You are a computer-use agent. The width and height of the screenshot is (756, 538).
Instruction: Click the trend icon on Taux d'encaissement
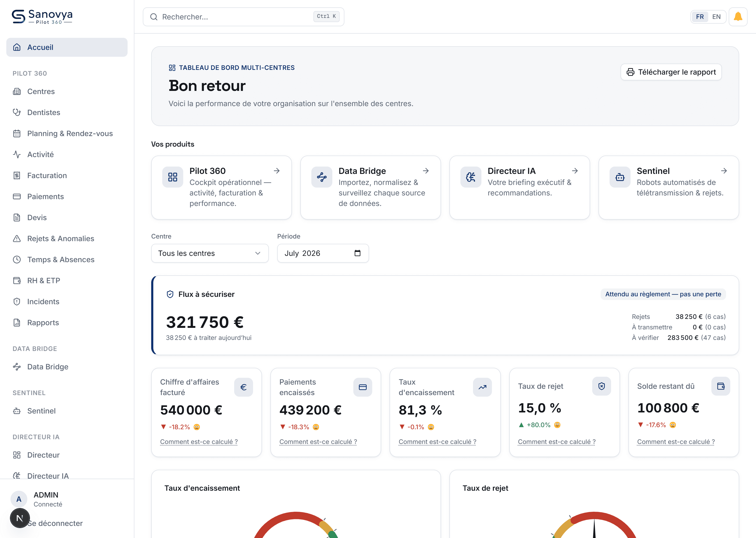pyautogui.click(x=482, y=387)
